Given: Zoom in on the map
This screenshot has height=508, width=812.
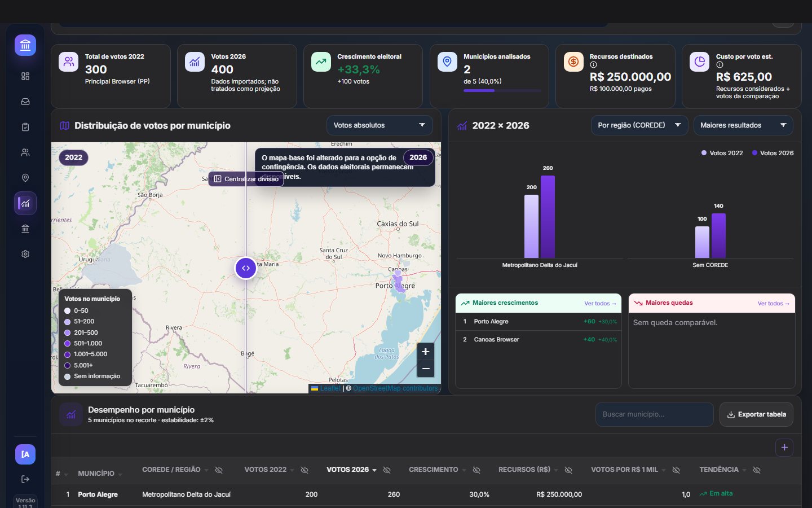Looking at the screenshot, I should click(x=426, y=352).
